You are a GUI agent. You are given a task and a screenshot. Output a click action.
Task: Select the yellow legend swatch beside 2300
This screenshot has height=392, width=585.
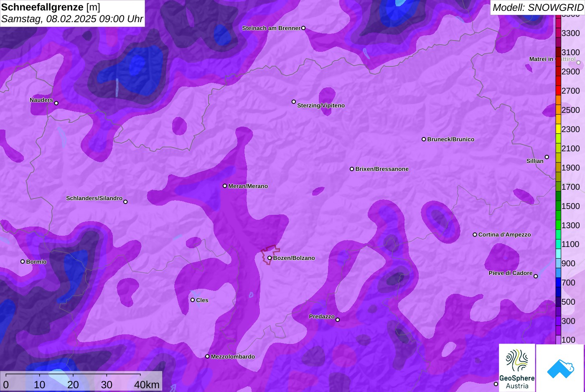coord(558,129)
